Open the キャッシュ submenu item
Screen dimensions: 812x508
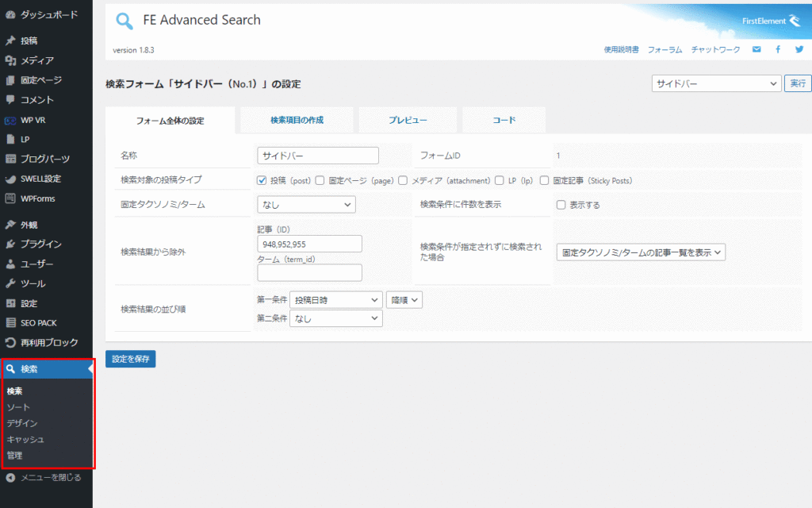[25, 440]
